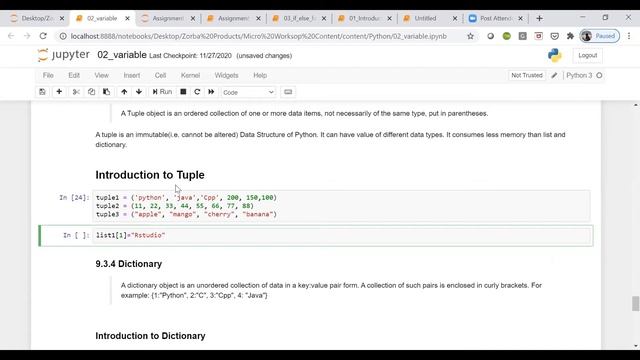The image size is (640, 360).
Task: Open the Edit menu
Action: point(74,75)
